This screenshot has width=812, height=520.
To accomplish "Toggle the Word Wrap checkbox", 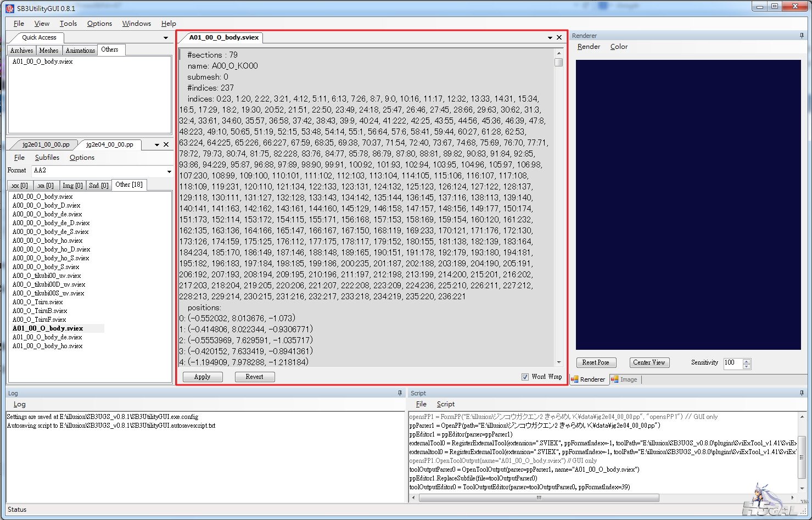I will [525, 377].
